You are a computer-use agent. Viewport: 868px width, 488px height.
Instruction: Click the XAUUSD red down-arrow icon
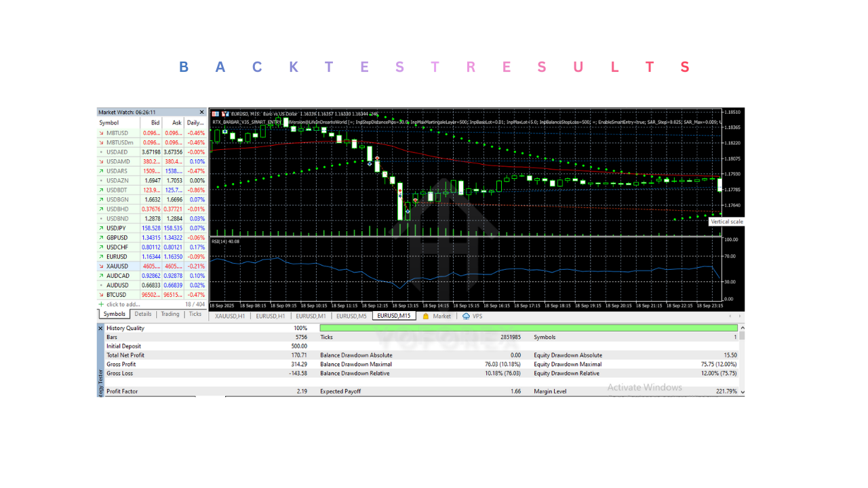coord(102,266)
